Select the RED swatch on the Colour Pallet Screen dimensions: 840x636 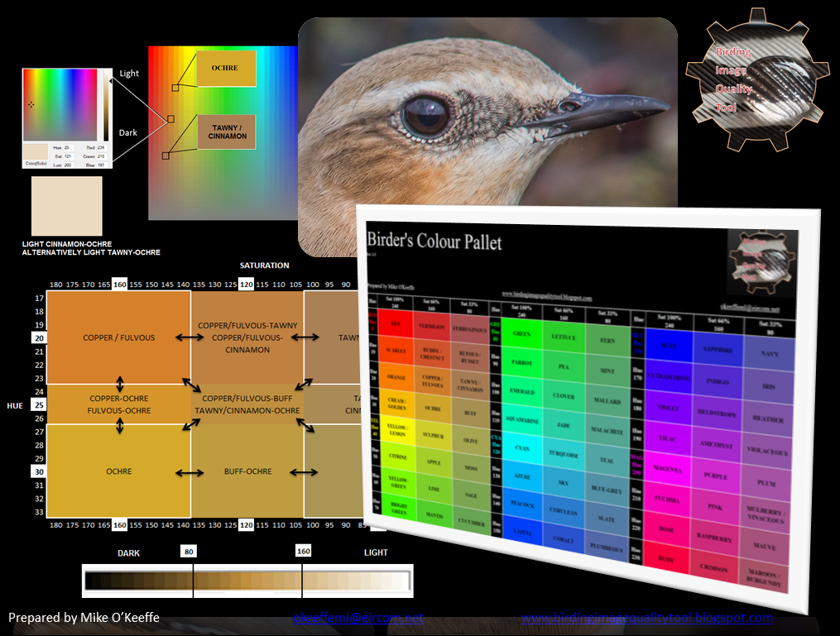click(396, 324)
